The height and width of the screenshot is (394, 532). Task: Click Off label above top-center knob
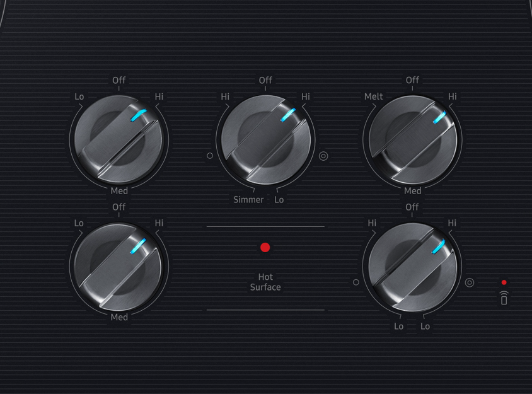point(265,80)
